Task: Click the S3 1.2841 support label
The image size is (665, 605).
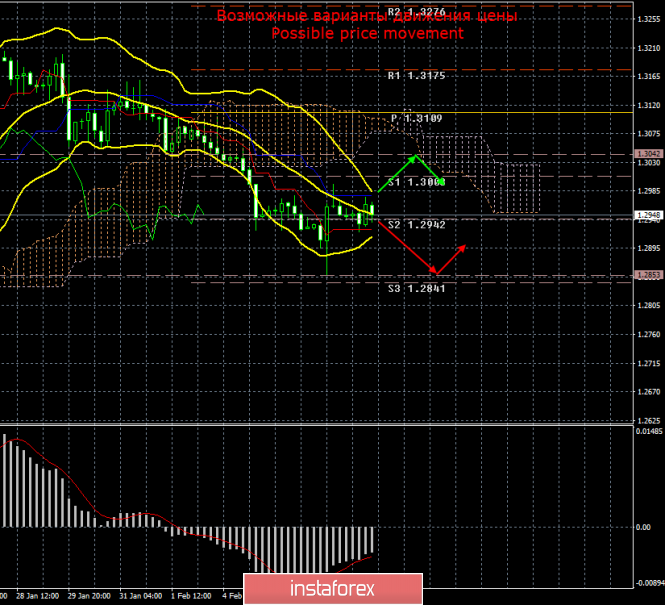Action: point(416,289)
